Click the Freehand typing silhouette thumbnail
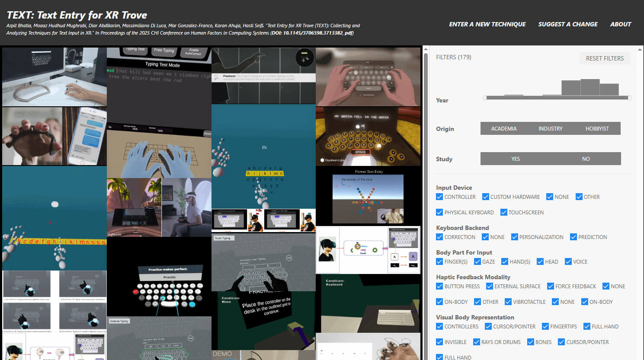 coord(263,76)
